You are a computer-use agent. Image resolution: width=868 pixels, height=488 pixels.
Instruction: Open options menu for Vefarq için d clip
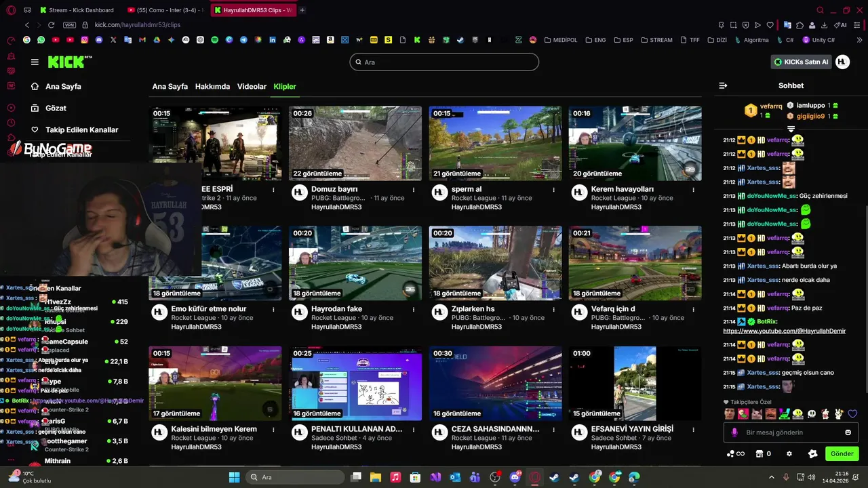click(x=693, y=310)
